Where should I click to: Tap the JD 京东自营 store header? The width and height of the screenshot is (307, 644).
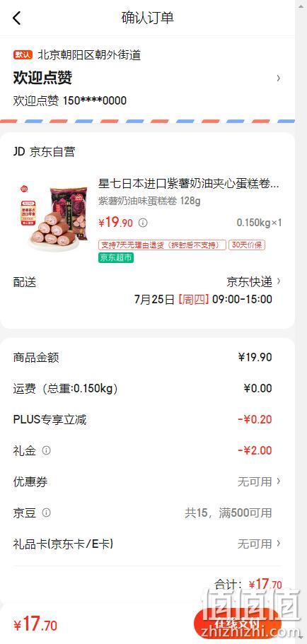[44, 152]
